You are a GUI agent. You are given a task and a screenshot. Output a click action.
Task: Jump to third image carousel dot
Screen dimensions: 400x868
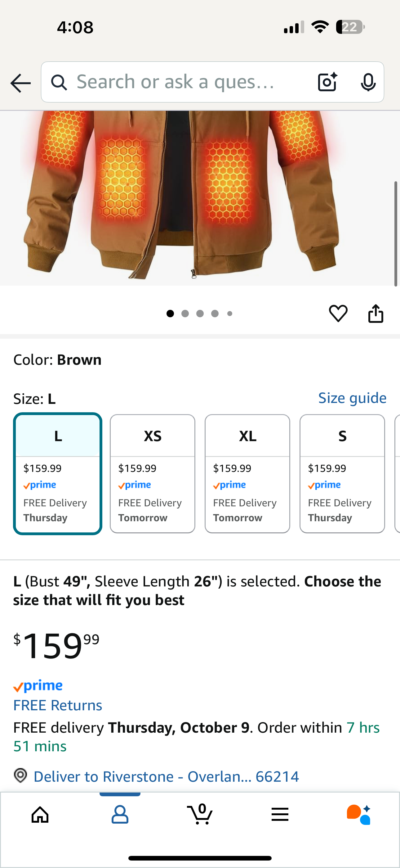[x=200, y=314]
